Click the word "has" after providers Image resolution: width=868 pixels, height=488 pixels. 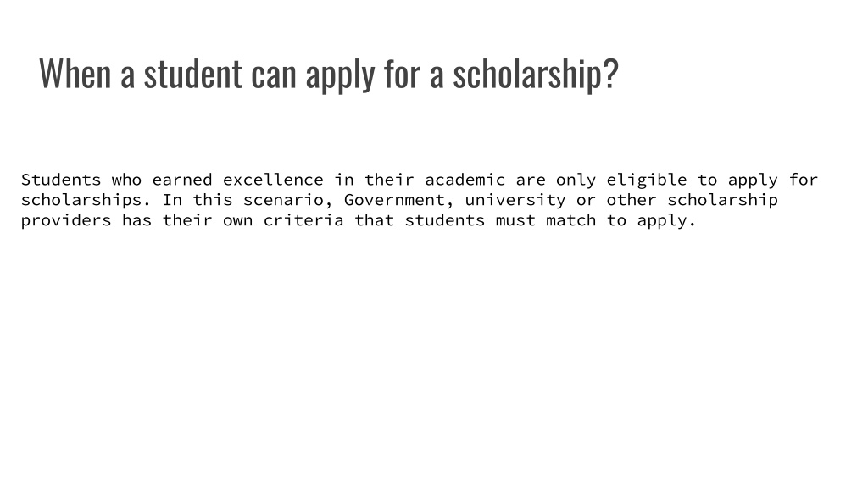136,220
